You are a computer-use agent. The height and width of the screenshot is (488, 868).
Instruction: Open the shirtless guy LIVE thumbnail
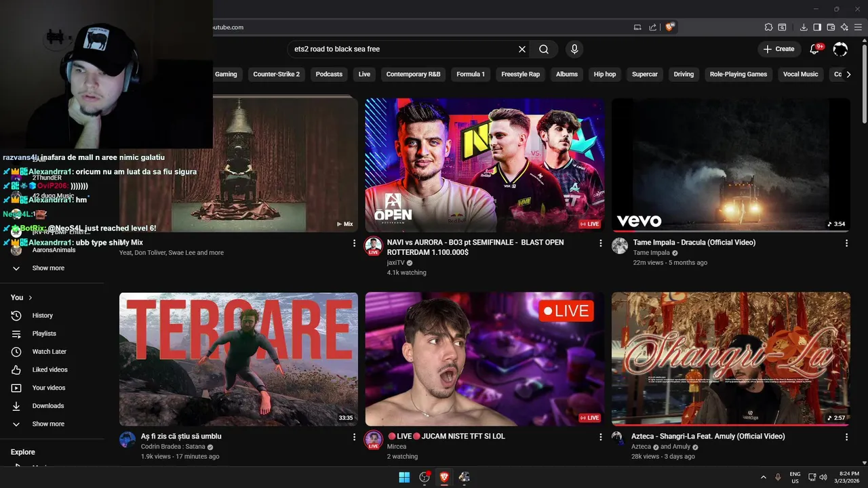(x=484, y=359)
